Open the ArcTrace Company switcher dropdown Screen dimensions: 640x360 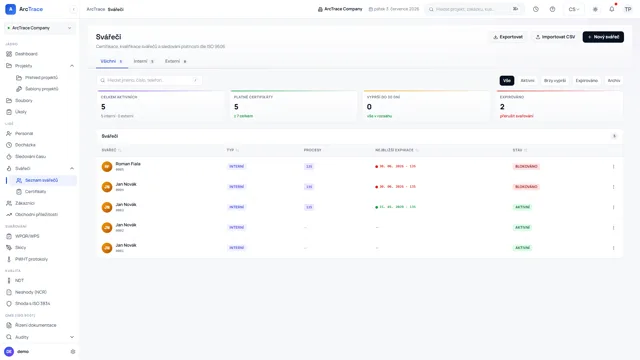point(40,28)
